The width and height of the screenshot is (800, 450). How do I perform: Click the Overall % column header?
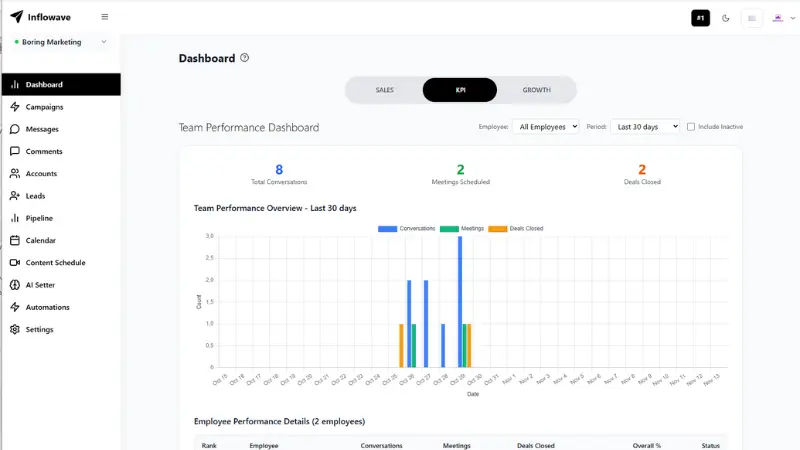[646, 445]
